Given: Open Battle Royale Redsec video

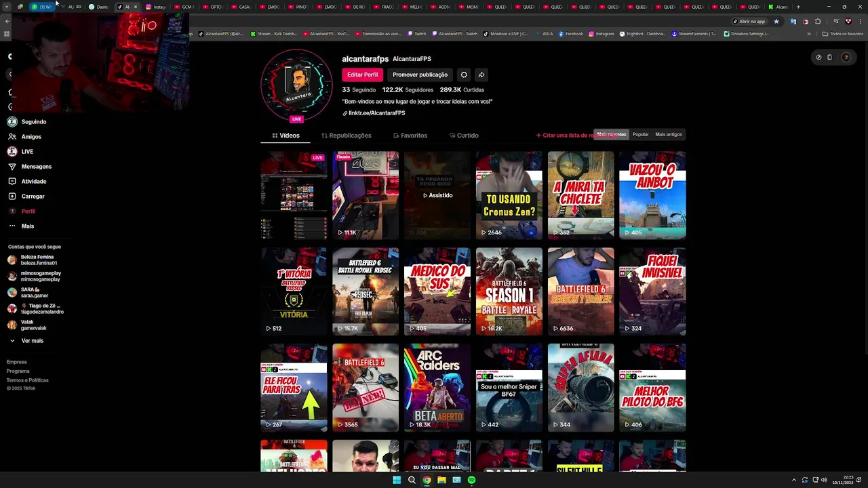Looking at the screenshot, I should [366, 291].
